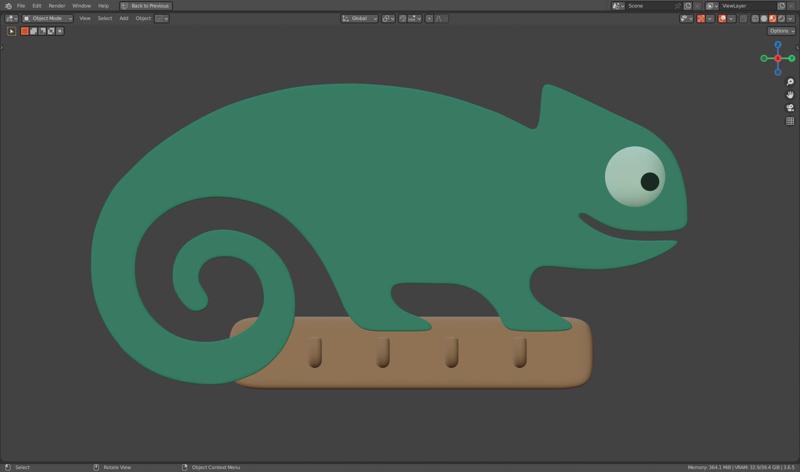The height and width of the screenshot is (472, 800).
Task: Create a new scene with the icon
Action: (x=688, y=6)
